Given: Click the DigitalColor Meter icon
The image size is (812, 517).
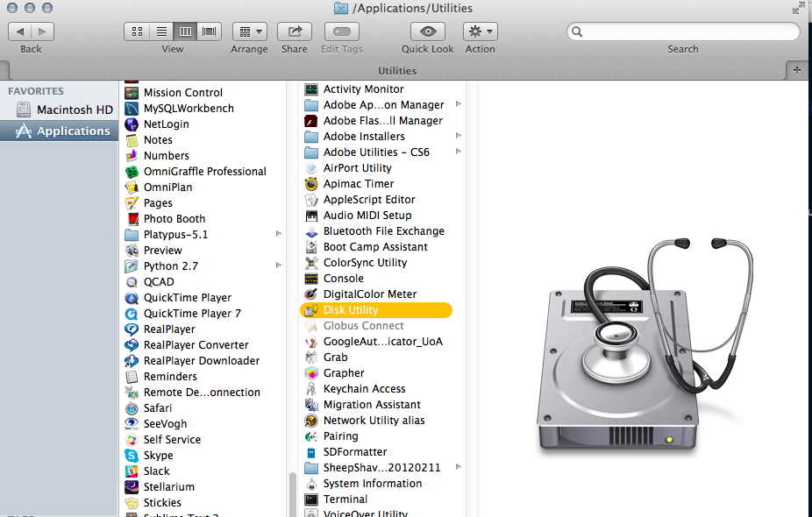Looking at the screenshot, I should click(x=311, y=294).
